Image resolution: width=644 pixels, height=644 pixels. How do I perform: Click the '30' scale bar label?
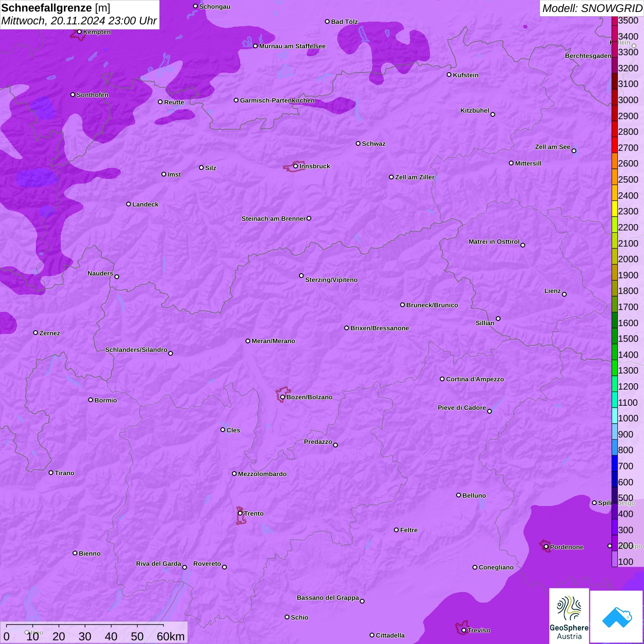(x=85, y=636)
